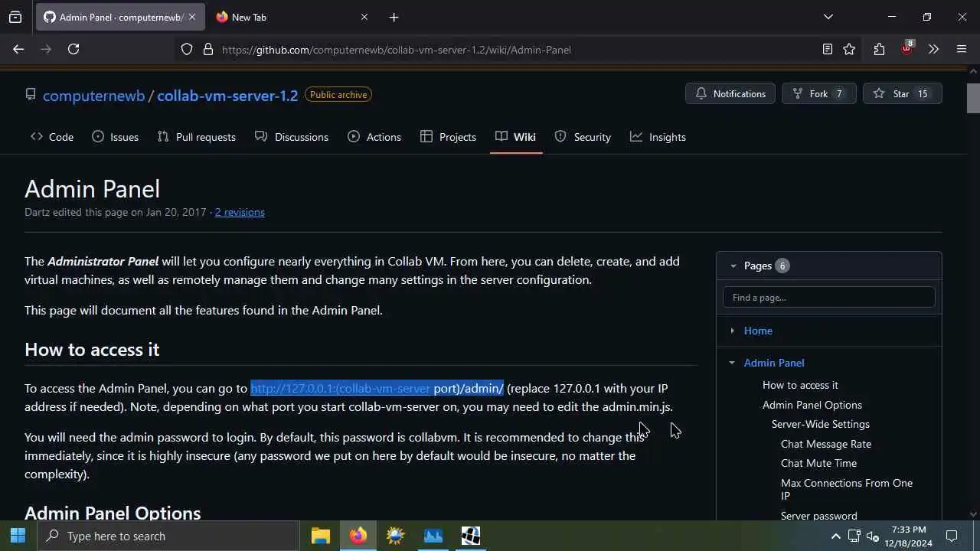Open the taskbar clock and date

(x=909, y=536)
